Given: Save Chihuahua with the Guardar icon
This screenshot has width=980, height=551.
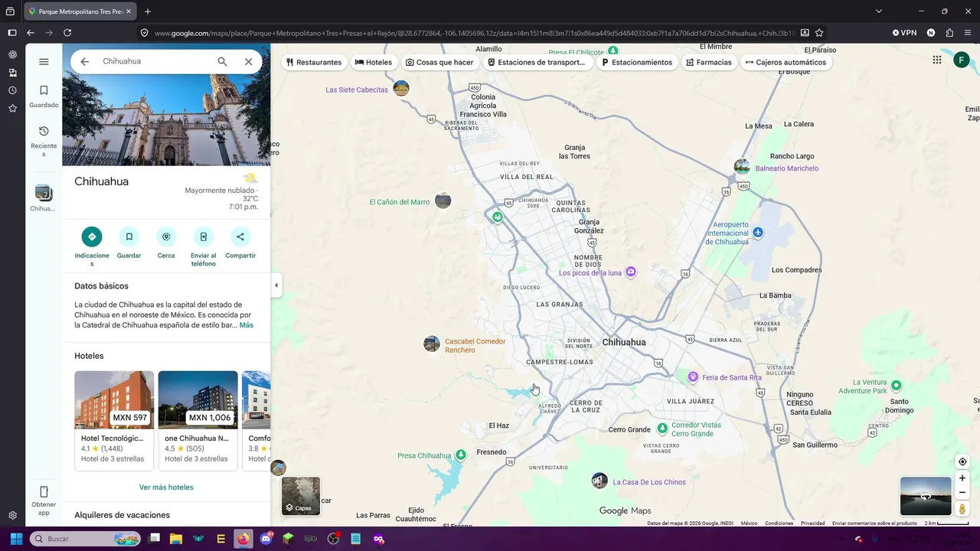Looking at the screenshot, I should (129, 236).
